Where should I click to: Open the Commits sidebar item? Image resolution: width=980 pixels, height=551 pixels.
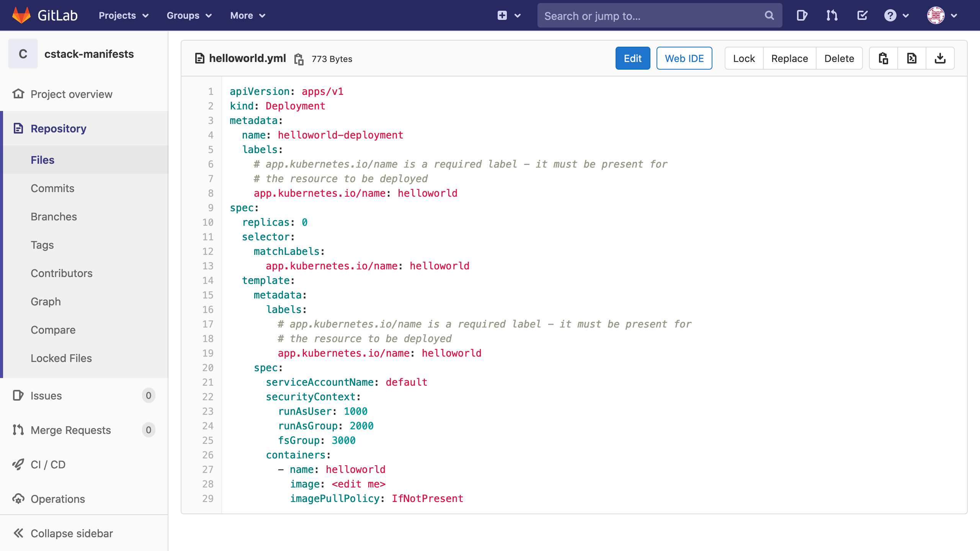click(84, 188)
